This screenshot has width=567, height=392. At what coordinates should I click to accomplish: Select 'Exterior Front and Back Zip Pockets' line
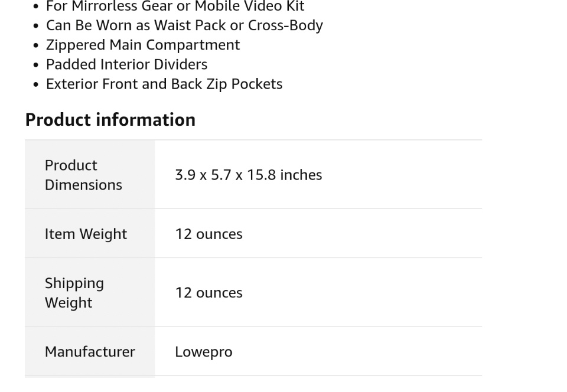(164, 84)
